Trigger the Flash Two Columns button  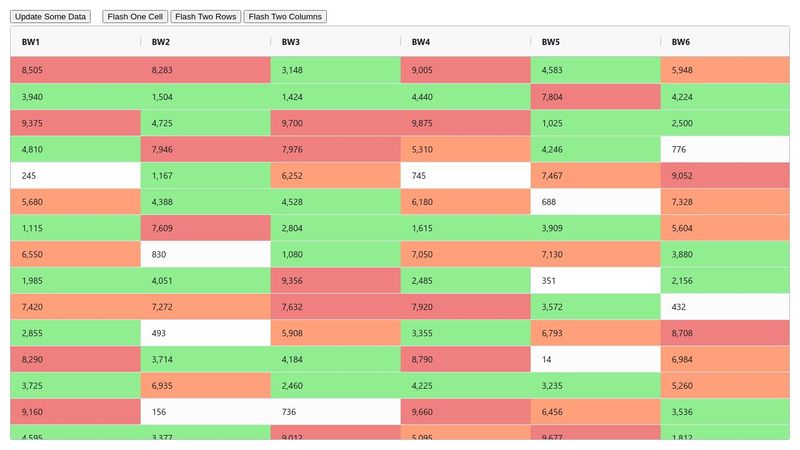point(285,17)
